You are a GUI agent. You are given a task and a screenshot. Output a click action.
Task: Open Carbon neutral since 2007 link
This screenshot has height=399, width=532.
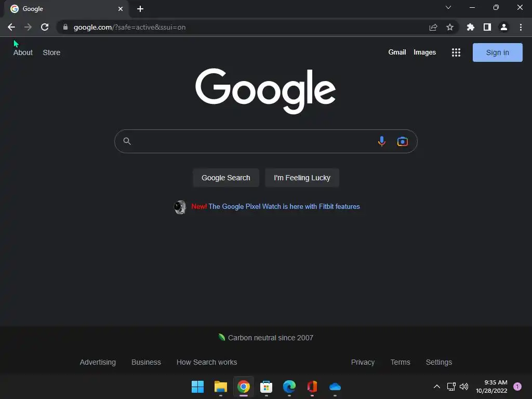[x=270, y=338]
